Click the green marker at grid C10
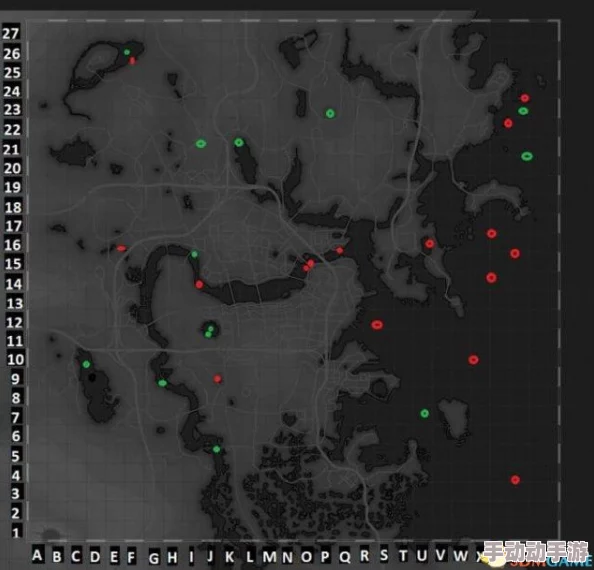 86,364
